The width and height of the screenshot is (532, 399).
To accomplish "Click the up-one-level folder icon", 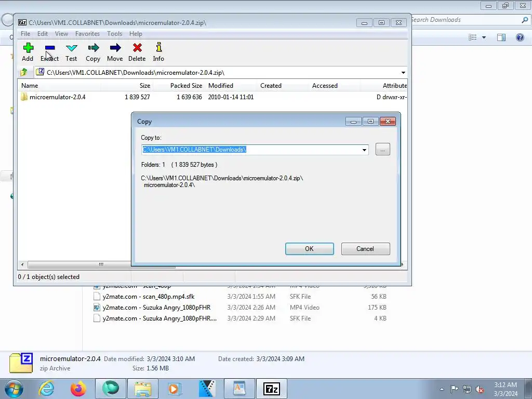I will coord(24,72).
